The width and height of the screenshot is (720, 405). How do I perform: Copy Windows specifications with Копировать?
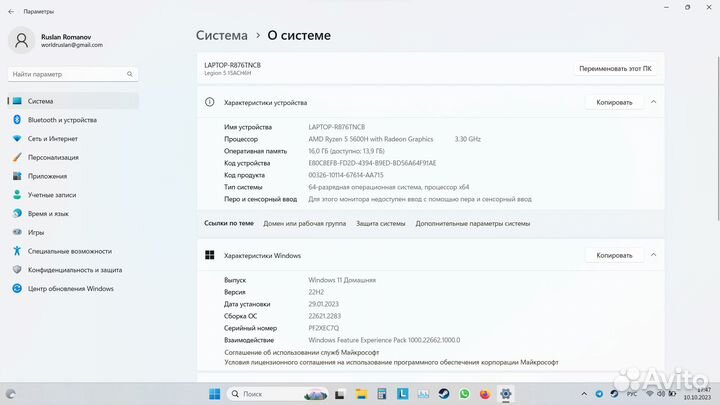click(614, 255)
